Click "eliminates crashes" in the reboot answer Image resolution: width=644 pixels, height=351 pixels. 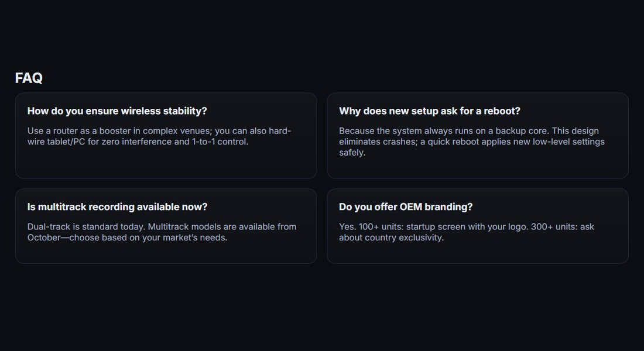tap(378, 142)
